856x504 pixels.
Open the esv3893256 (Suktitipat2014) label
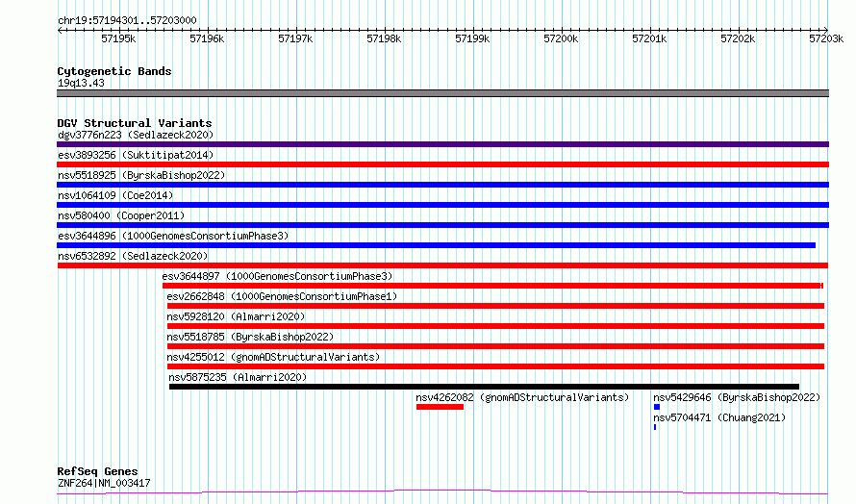point(136,155)
